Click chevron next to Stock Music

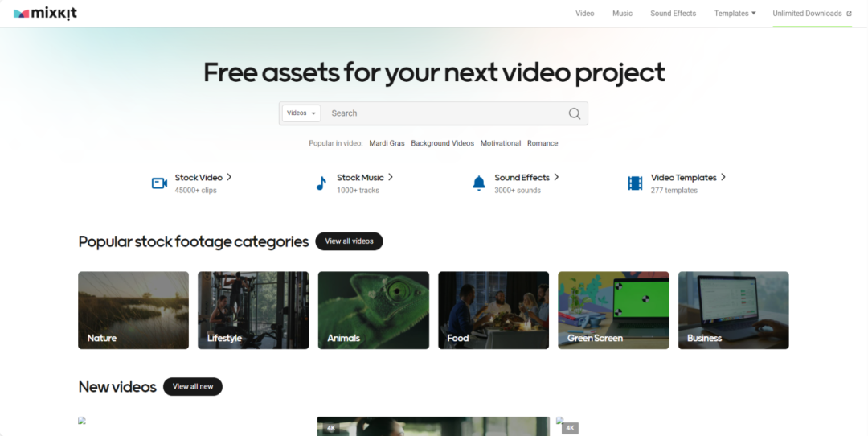(x=391, y=177)
